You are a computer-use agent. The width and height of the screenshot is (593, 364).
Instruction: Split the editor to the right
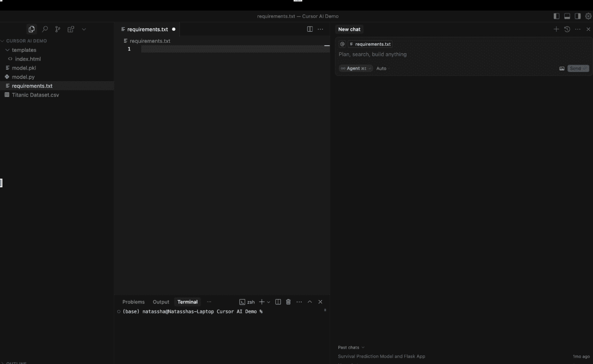(x=309, y=29)
